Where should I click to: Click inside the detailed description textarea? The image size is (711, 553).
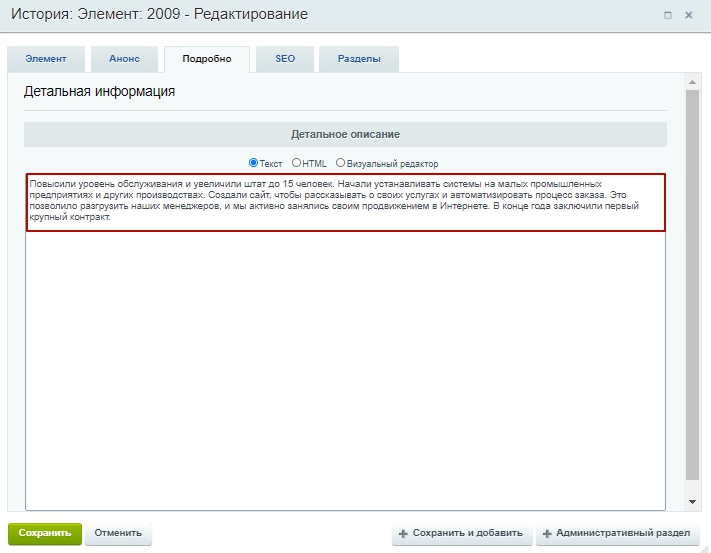[346, 342]
